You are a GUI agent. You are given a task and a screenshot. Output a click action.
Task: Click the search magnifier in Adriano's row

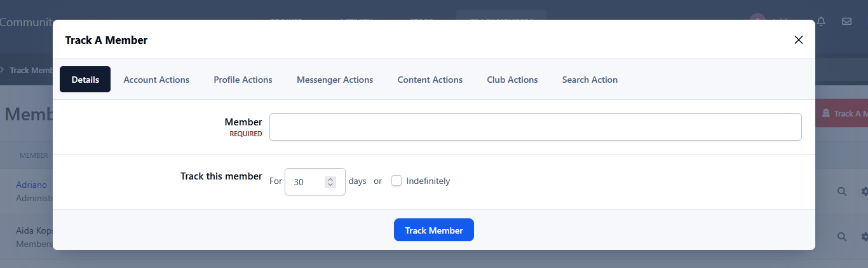[842, 191]
